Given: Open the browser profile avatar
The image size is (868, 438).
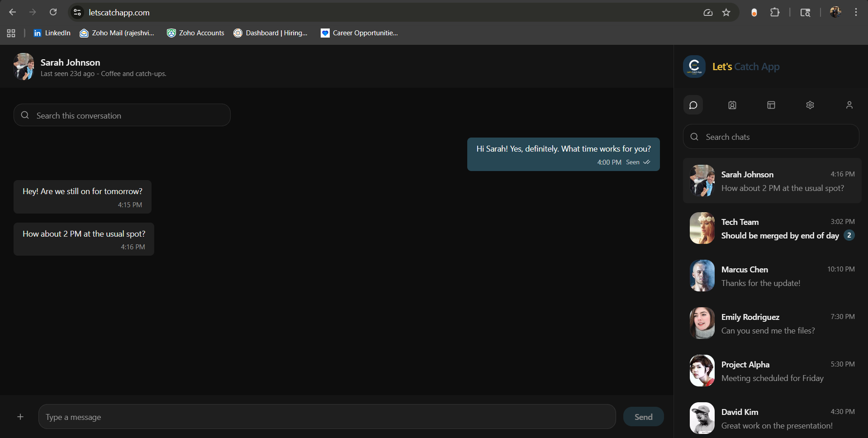Looking at the screenshot, I should click(835, 12).
